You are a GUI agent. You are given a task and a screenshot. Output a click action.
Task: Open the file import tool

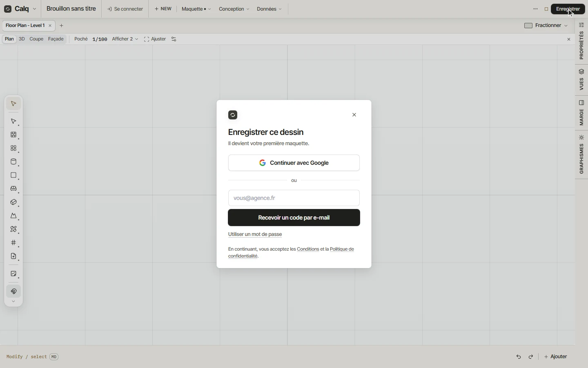tap(13, 256)
